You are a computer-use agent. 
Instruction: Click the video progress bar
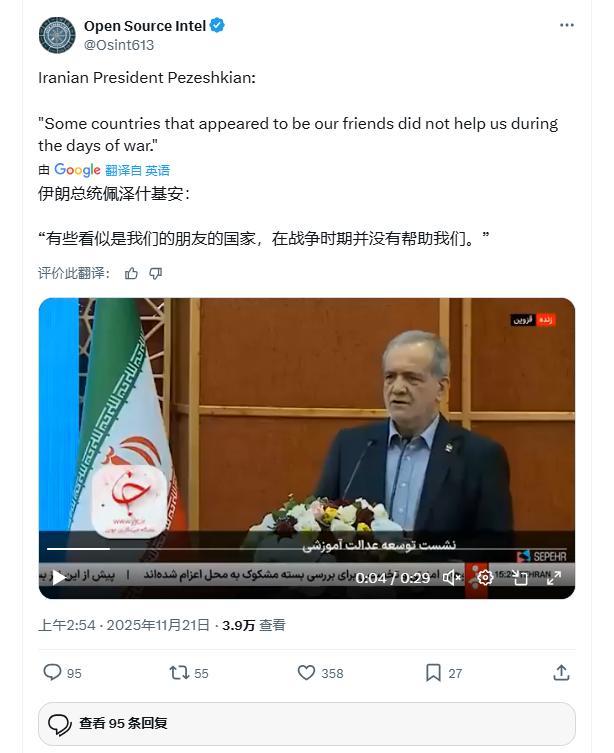(306, 548)
